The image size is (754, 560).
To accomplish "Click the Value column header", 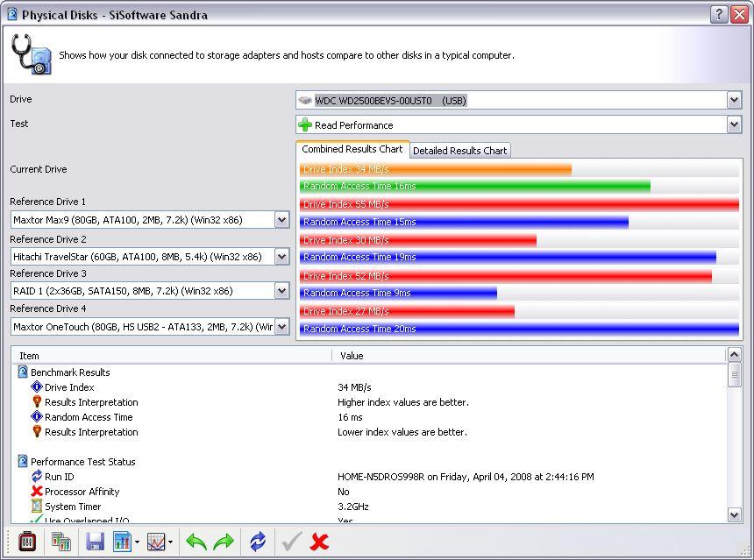I will pyautogui.click(x=529, y=356).
